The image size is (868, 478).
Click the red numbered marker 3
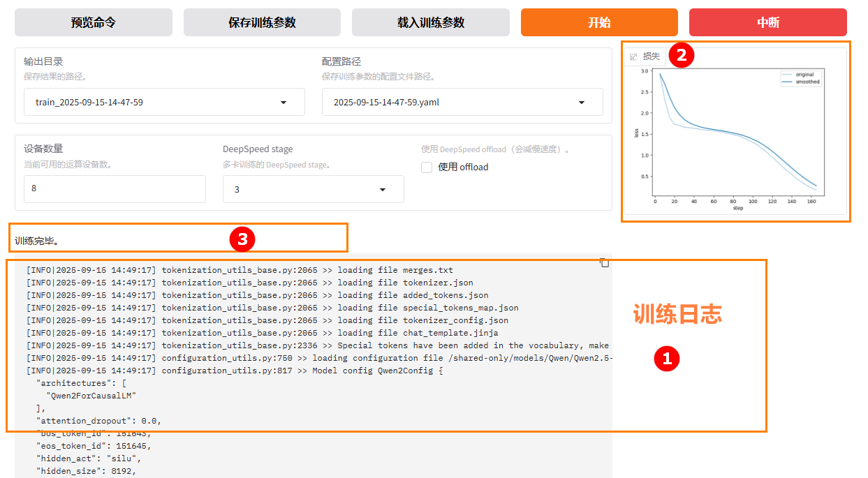pos(242,240)
